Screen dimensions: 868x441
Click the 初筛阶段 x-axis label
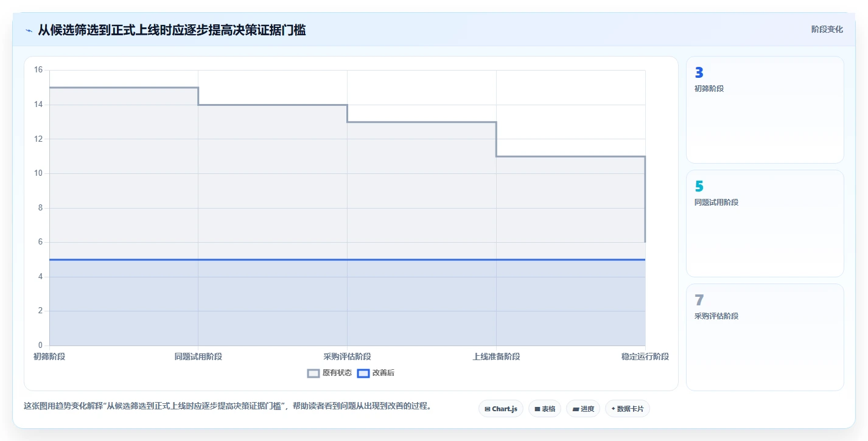point(49,356)
